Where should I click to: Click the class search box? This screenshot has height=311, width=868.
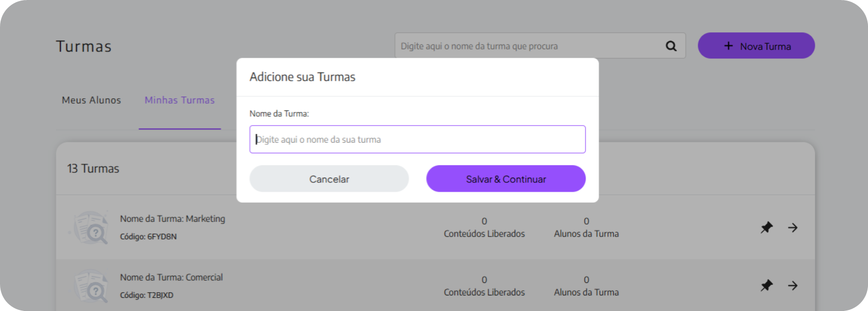click(x=526, y=46)
